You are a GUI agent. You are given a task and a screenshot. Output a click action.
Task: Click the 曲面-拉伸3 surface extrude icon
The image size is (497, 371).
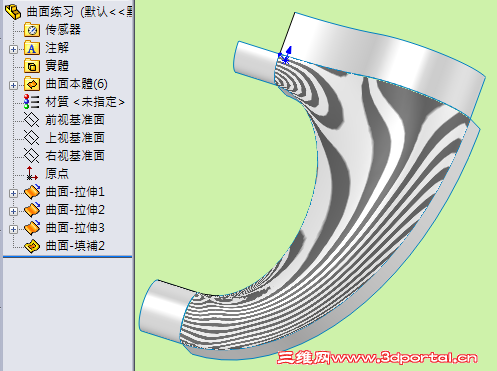32,228
